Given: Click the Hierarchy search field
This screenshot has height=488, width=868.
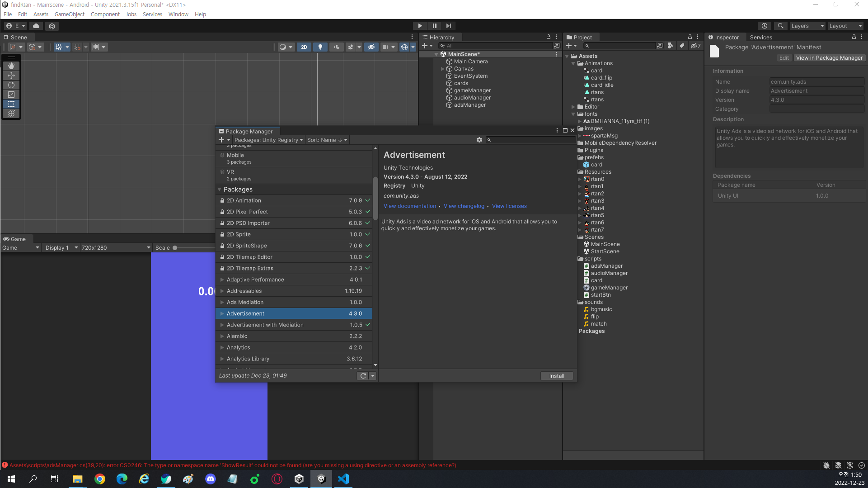Looking at the screenshot, I should pyautogui.click(x=496, y=46).
